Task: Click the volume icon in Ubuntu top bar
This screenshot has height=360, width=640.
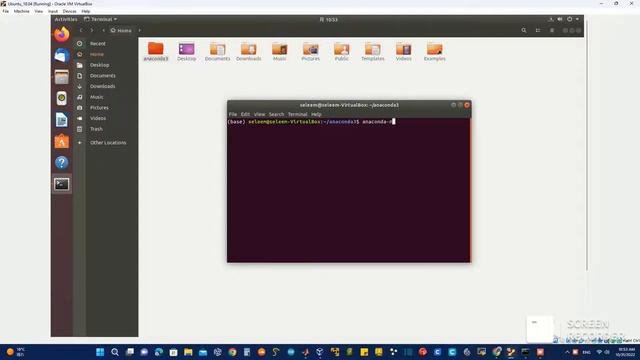Action: (x=560, y=19)
